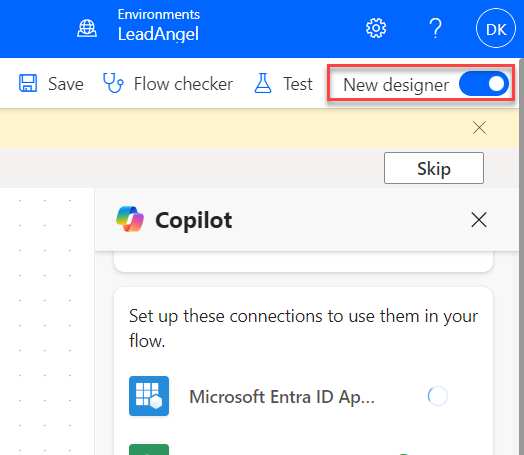
Task: Click the Save floppy disk icon
Action: [x=28, y=83]
